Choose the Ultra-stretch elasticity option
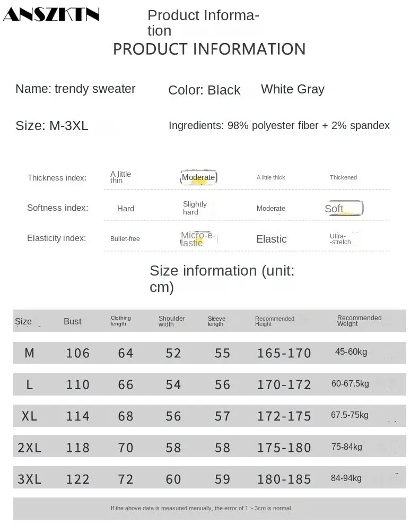Screen dimensions: 419x532 tap(341, 239)
